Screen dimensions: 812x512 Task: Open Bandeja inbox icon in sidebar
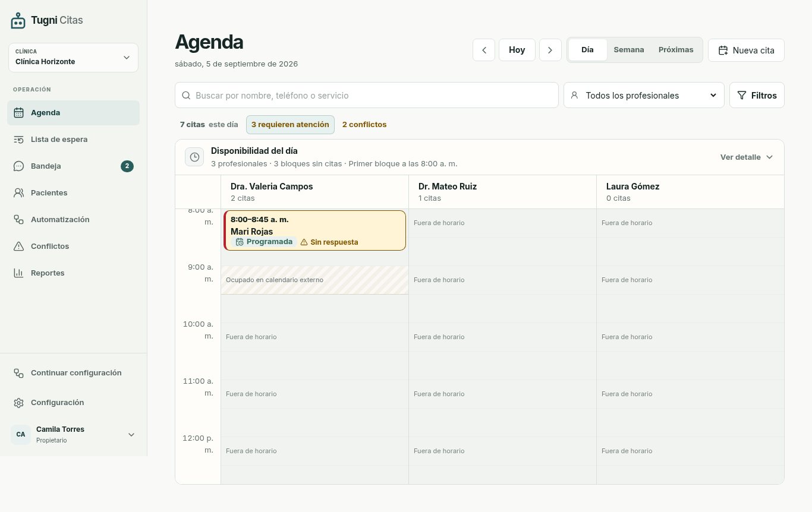click(18, 166)
